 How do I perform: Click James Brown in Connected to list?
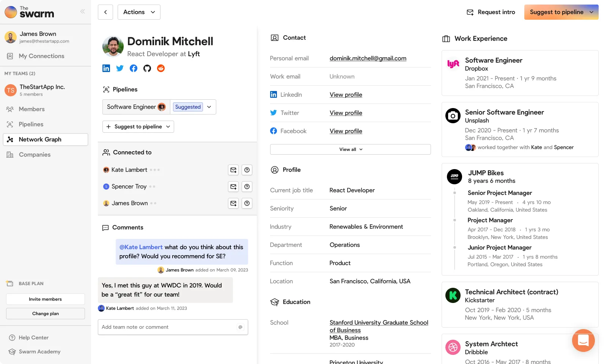130,203
